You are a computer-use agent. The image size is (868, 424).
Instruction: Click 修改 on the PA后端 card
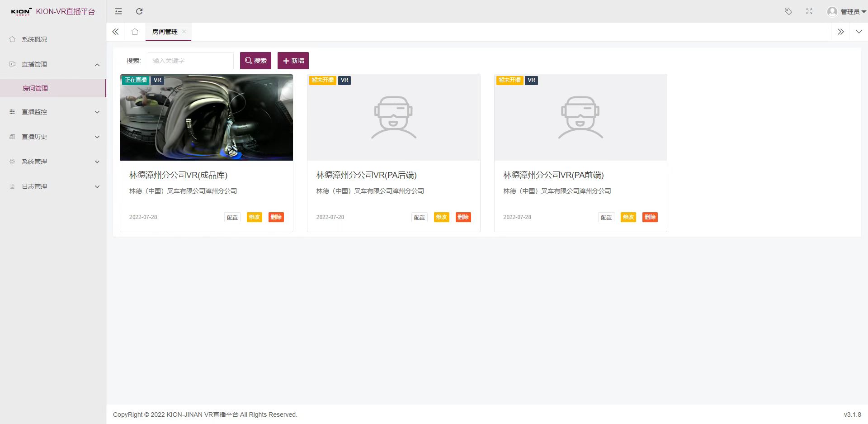coord(442,217)
